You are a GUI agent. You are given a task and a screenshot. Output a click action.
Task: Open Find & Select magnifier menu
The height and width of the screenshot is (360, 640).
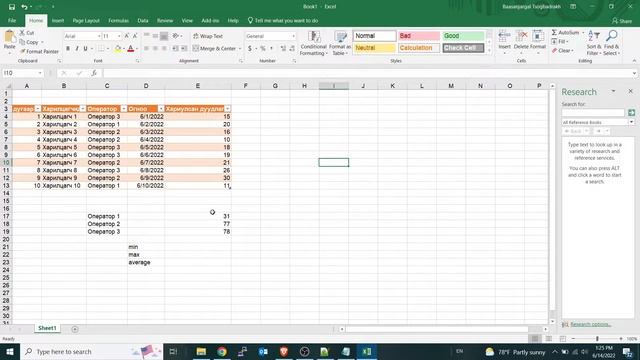611,43
